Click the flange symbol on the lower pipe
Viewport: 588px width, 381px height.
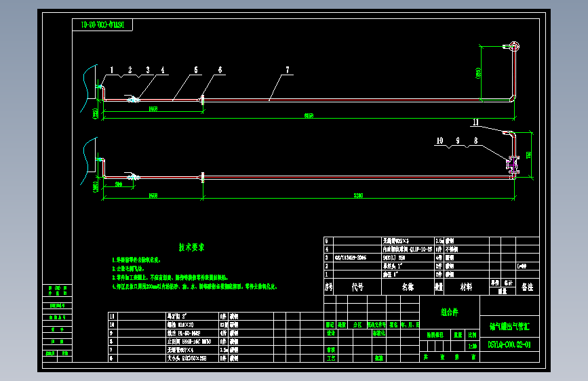[203, 178]
